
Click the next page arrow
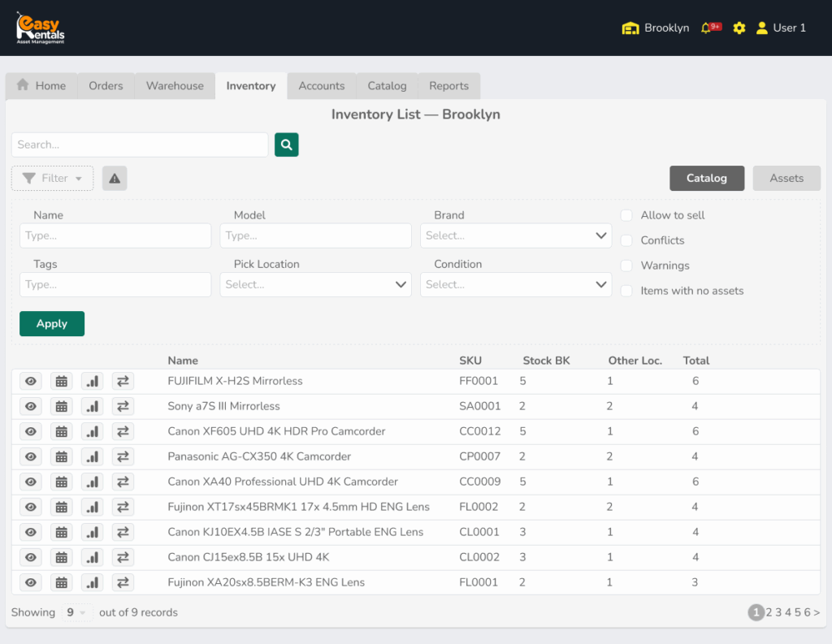click(817, 612)
